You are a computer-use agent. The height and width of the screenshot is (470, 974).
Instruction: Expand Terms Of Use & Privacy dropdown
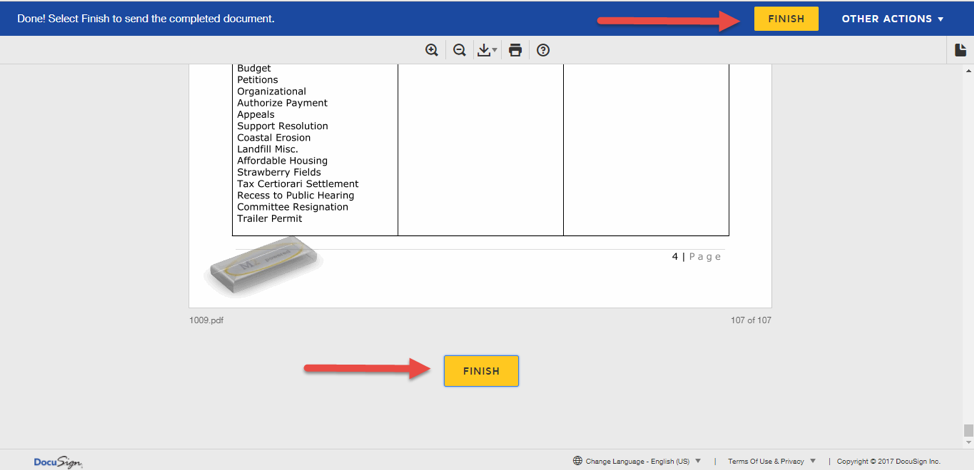tap(772, 461)
